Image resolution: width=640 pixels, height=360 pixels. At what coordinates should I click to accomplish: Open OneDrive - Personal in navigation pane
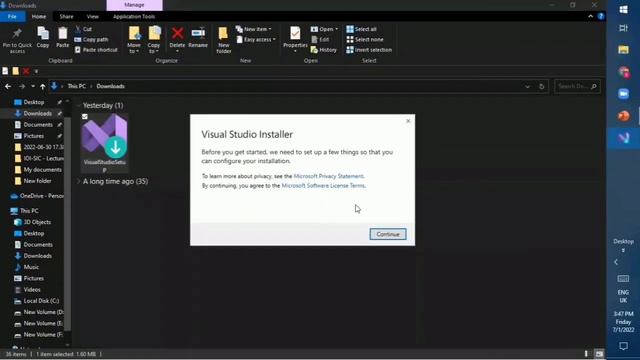point(37,196)
